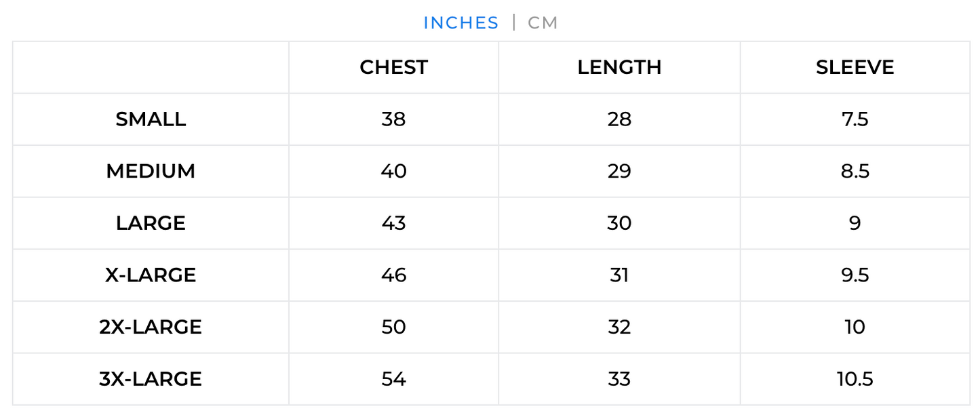Select the 3X-LARGE size row label
Screen dimensions: 980x413
151,378
